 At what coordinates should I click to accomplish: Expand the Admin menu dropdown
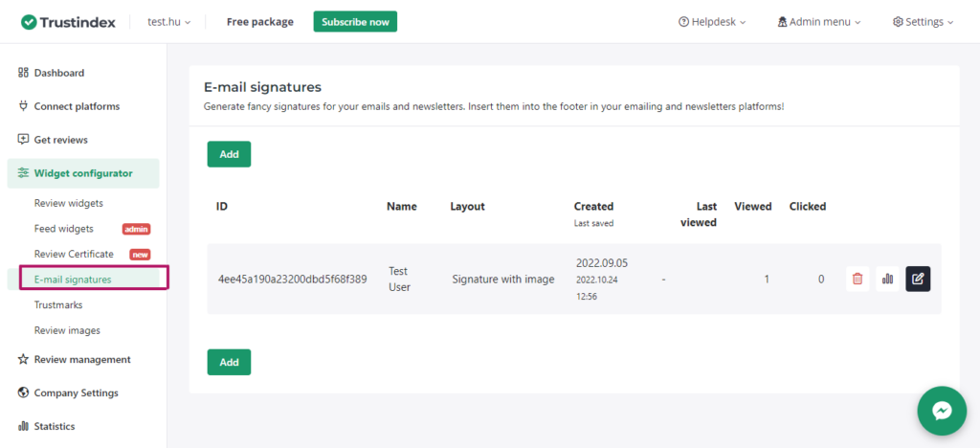(x=818, y=22)
